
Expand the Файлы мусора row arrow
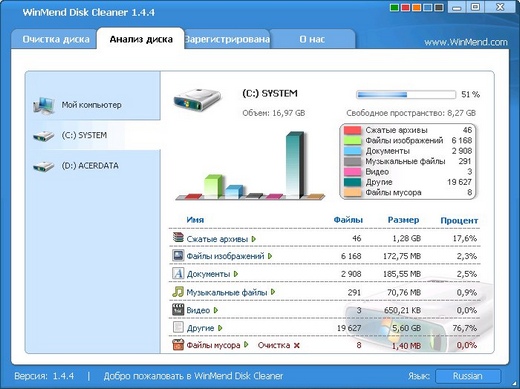(246, 345)
